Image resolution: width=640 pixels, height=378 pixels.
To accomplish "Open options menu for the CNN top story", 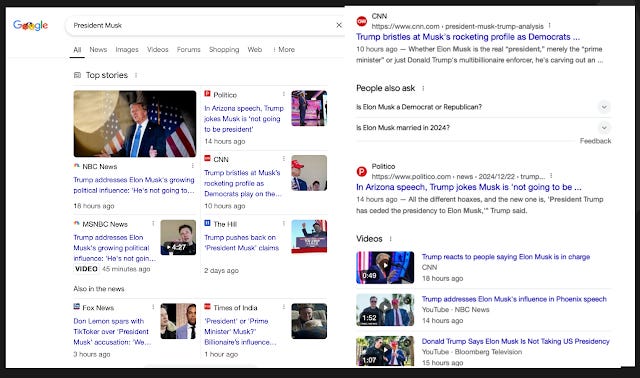I will pos(284,159).
